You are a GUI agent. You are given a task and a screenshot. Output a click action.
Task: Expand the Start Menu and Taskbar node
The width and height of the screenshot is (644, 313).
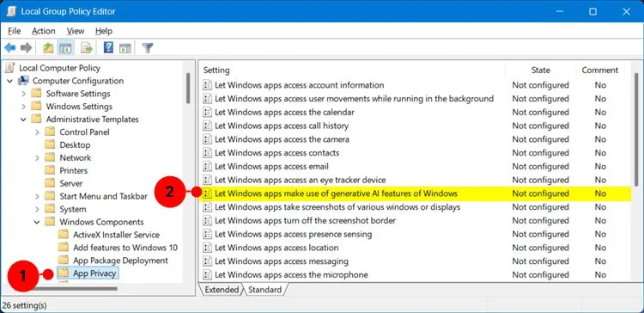[x=37, y=196]
